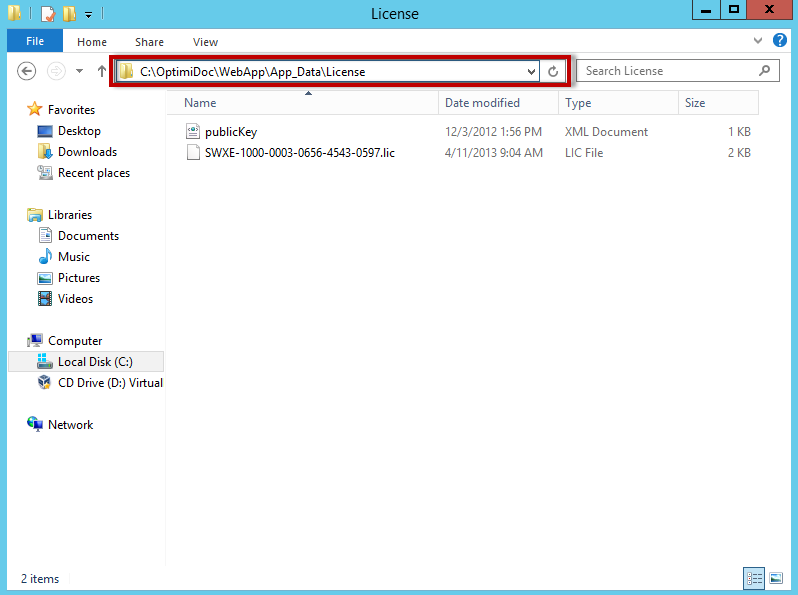The image size is (798, 595).
Task: Click in the Search License box
Action: tap(670, 71)
